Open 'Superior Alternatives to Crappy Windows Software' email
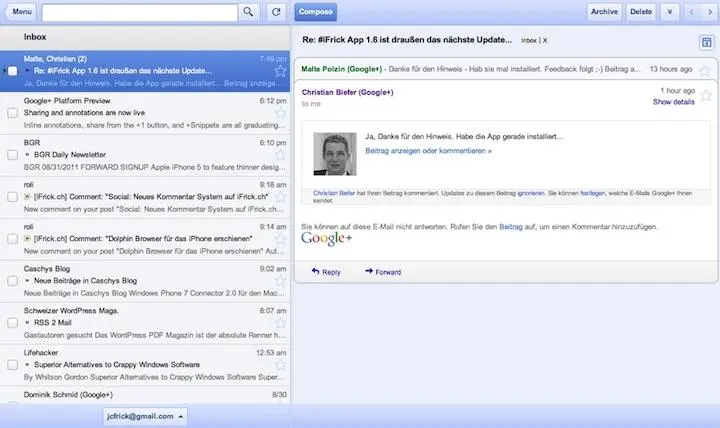This screenshot has height=428, width=720. [145, 365]
